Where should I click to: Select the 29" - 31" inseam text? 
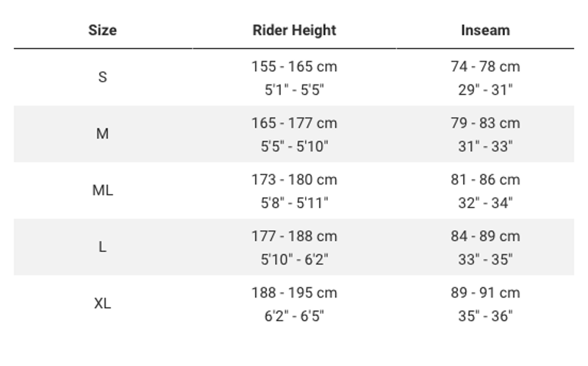485,90
